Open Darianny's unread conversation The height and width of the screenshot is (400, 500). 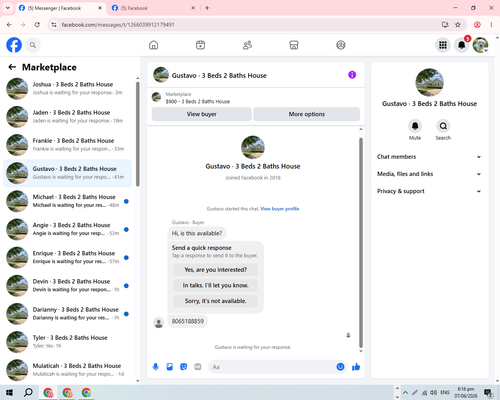(67, 314)
